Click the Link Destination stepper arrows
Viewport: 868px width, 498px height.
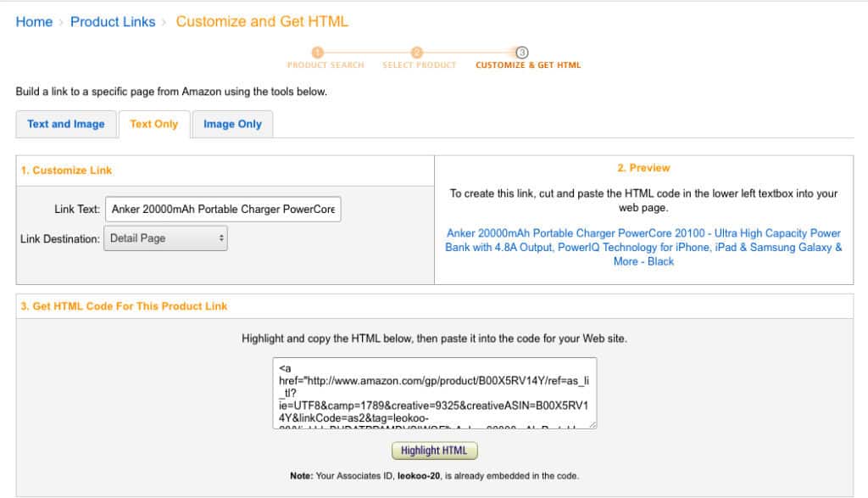coord(220,238)
